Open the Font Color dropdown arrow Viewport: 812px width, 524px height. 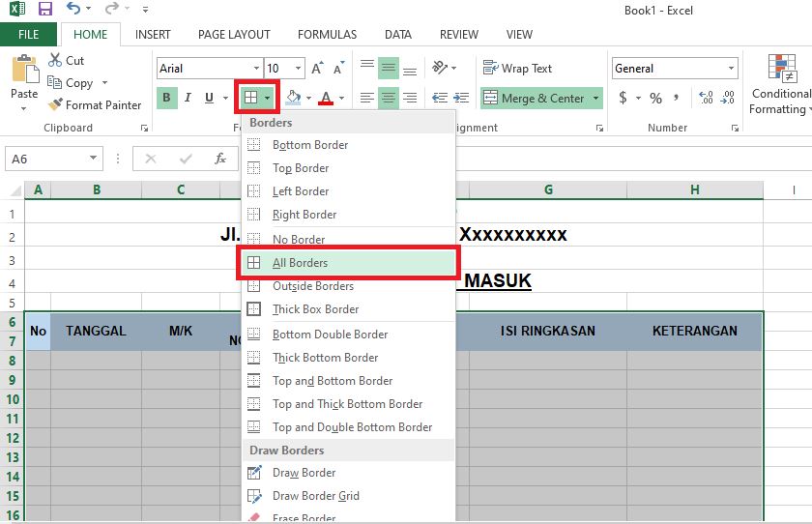pos(342,98)
